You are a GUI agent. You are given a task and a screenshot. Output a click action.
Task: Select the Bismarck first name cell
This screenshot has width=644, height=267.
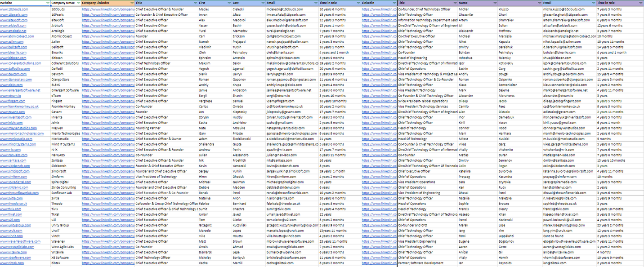[x=215, y=252]
